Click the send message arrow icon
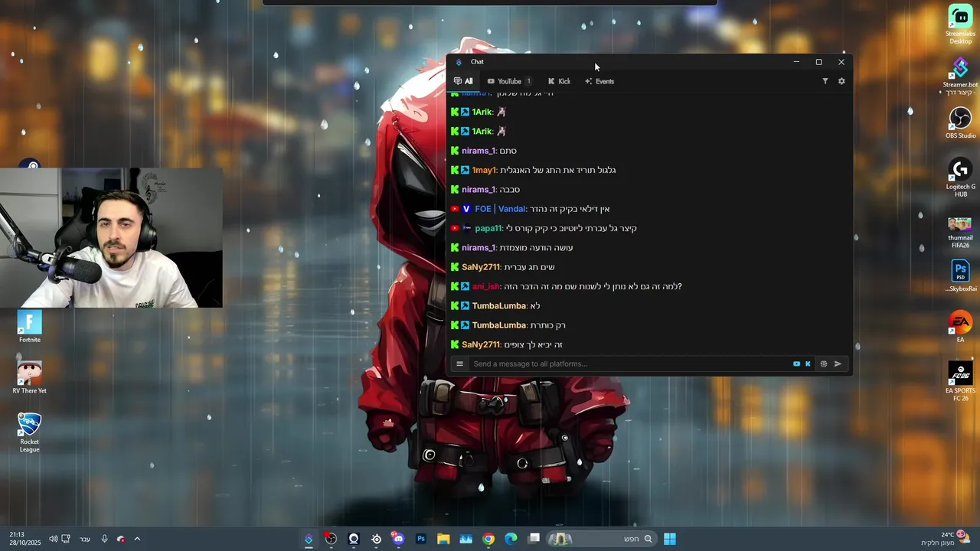Screen dimensions: 980x551 click(838, 364)
